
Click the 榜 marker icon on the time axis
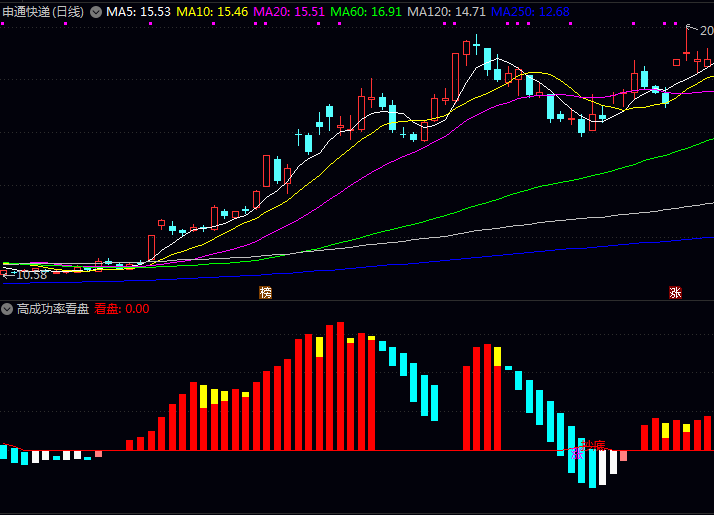tap(265, 292)
